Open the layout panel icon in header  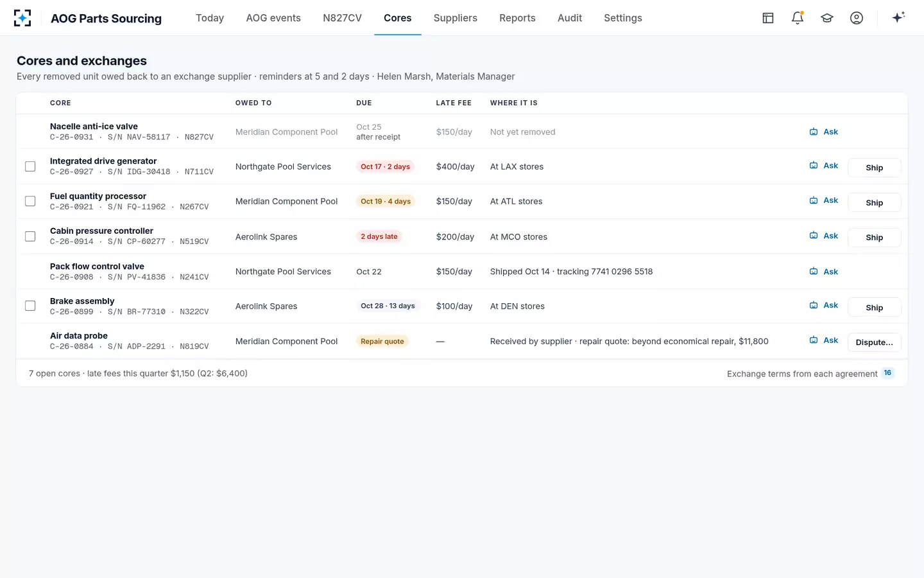(768, 18)
